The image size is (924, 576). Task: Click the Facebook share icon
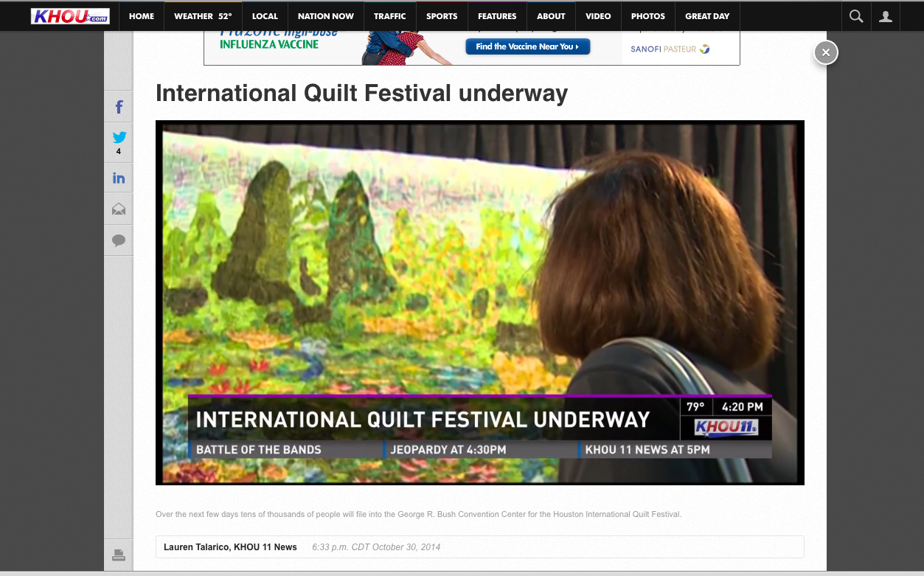[x=119, y=108]
